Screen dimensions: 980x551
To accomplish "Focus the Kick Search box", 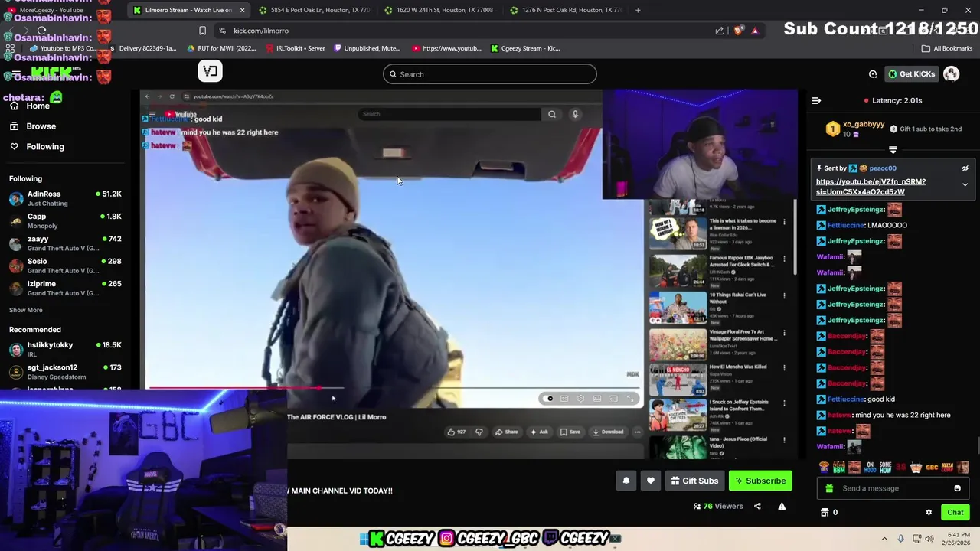I will (x=490, y=74).
